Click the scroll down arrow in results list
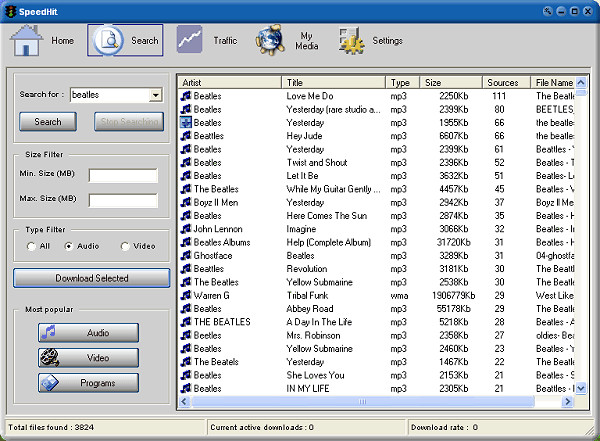Viewport: 600px width, 441px height. click(x=581, y=388)
